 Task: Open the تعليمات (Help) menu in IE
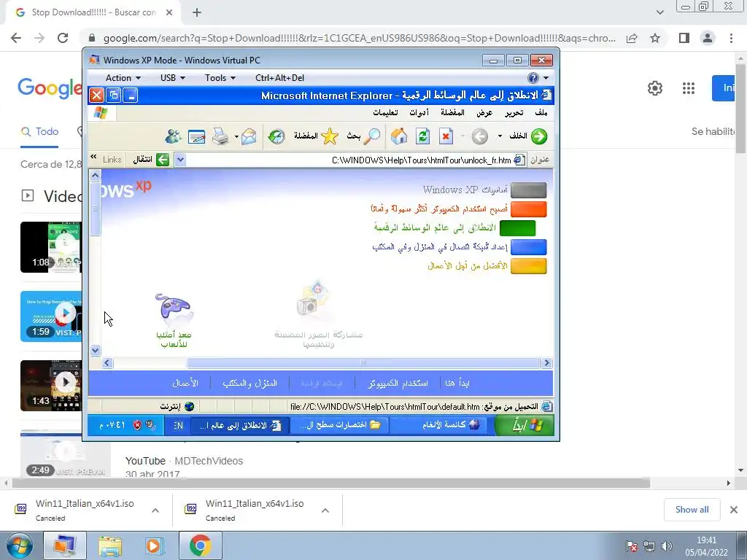pyautogui.click(x=385, y=113)
